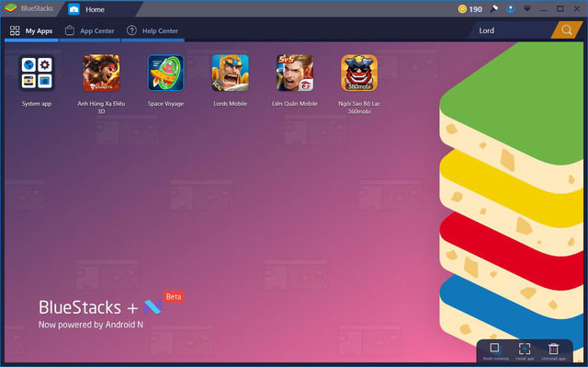
Task: Click the BlueStacks logo in title bar
Action: coord(11,8)
